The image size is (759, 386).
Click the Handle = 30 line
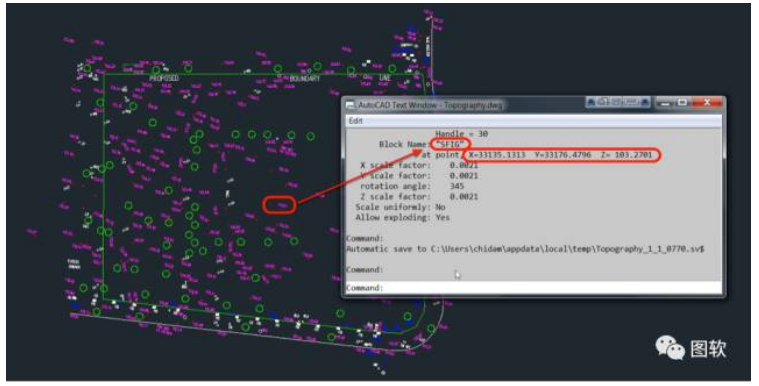click(x=461, y=134)
